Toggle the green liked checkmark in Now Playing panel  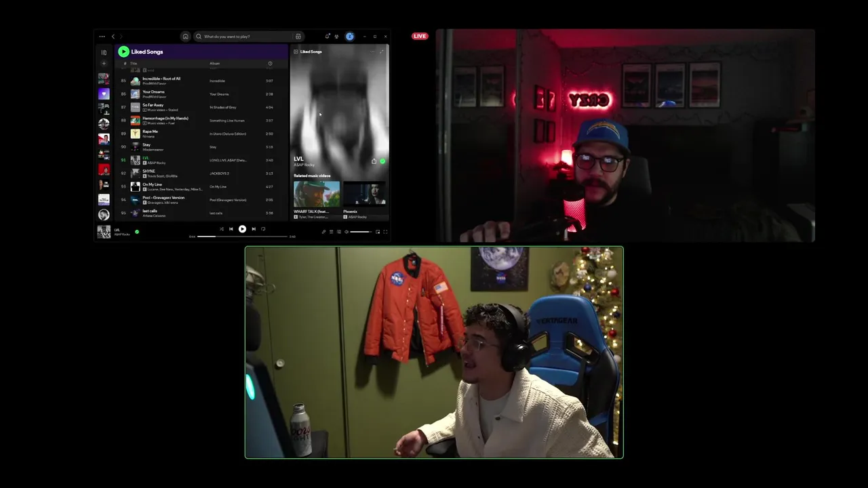point(382,161)
